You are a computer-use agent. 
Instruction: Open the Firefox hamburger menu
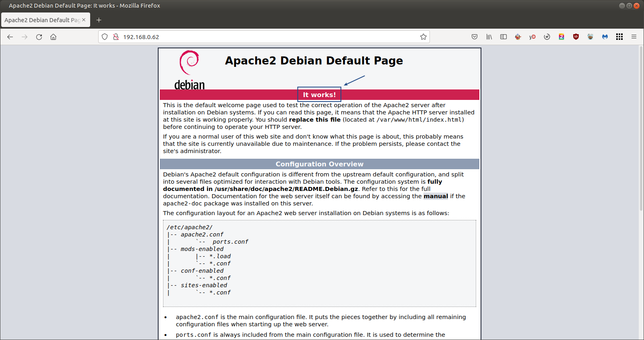(x=634, y=37)
